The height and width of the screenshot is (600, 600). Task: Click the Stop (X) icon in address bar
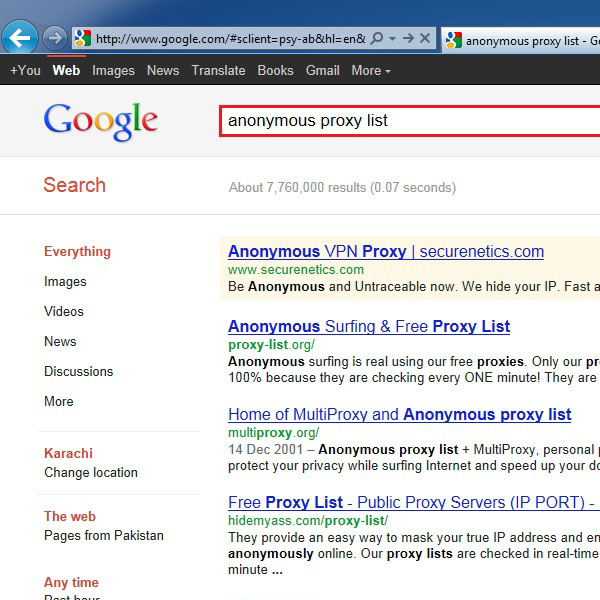click(x=425, y=38)
